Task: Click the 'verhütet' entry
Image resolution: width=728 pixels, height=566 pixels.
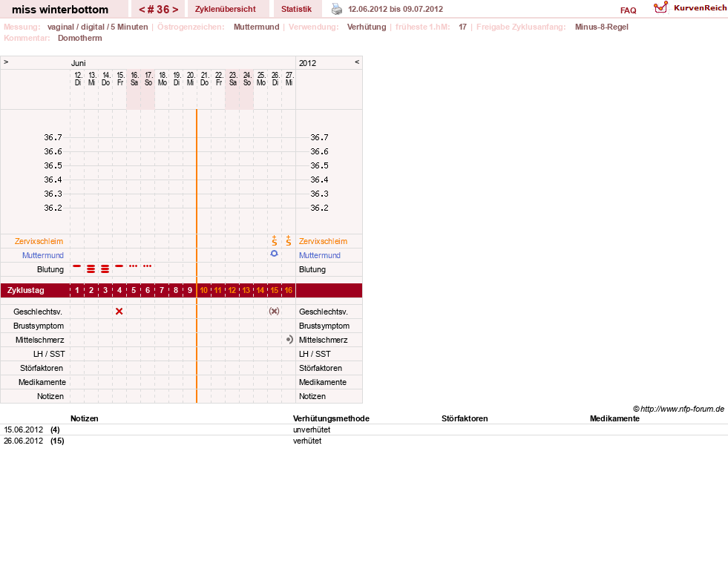Action: 307,441
